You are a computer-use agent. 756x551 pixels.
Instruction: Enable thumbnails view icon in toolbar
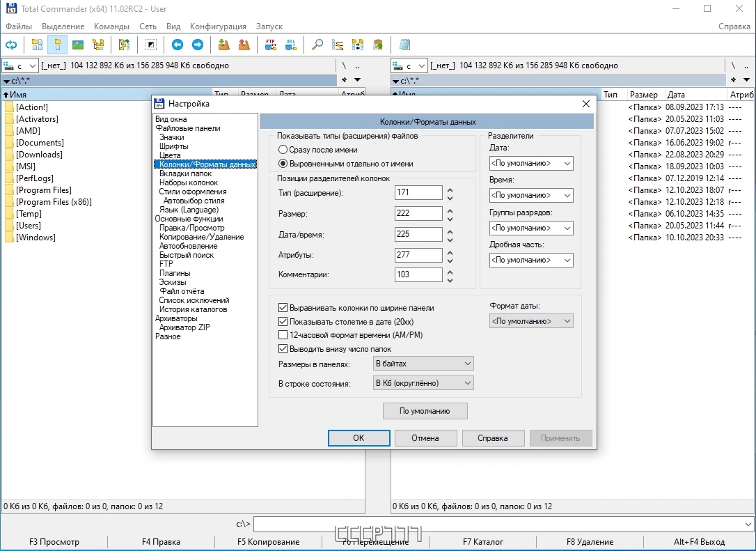tap(78, 45)
